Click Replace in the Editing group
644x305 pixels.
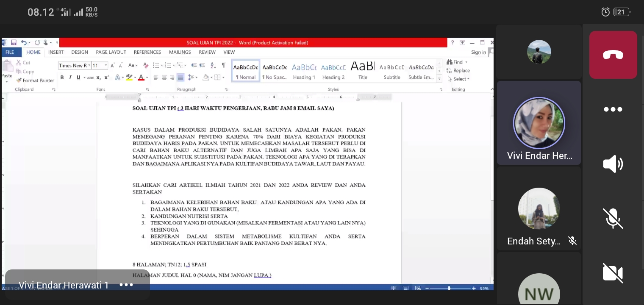click(458, 71)
